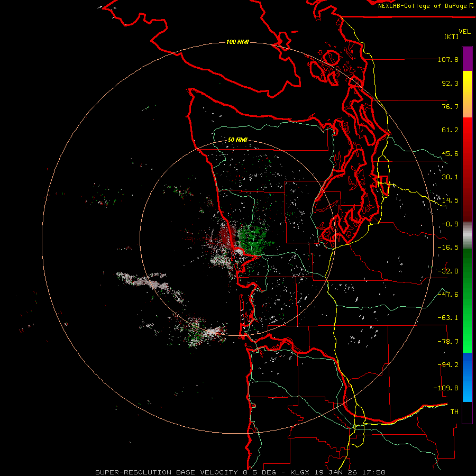Click the 92.3 legend value

pos(450,83)
